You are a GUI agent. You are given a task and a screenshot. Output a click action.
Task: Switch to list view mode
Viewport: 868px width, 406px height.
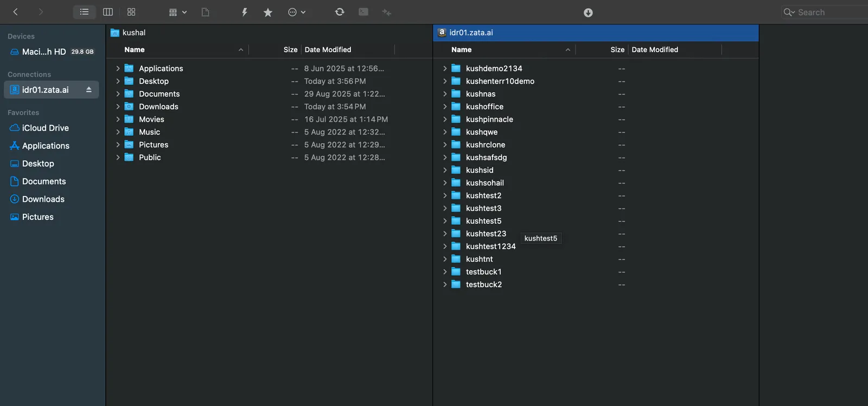coord(84,12)
